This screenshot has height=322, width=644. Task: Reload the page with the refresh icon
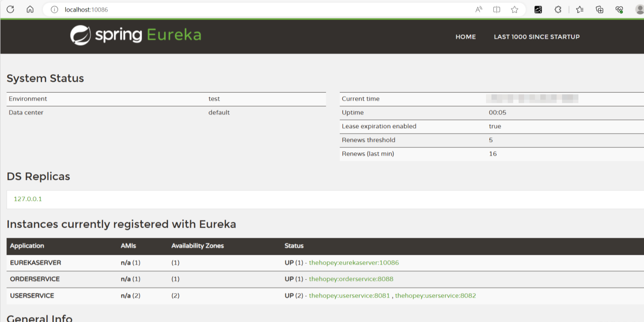point(11,9)
